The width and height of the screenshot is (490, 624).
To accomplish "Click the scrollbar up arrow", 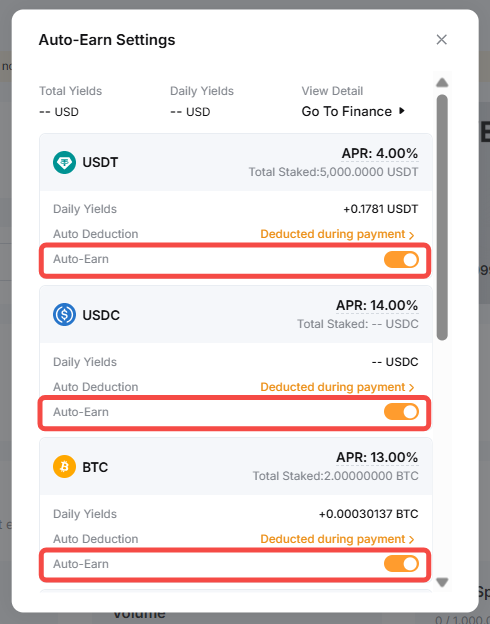I will pos(442,82).
